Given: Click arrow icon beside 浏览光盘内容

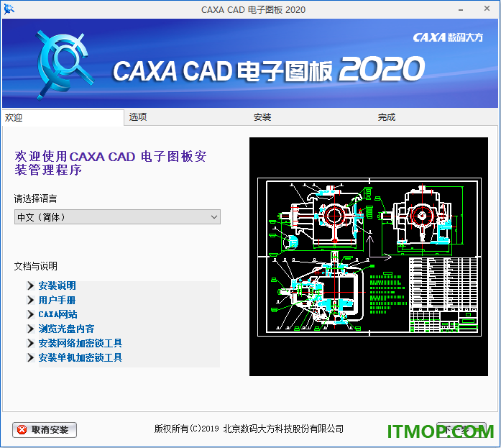Looking at the screenshot, I should point(30,329).
